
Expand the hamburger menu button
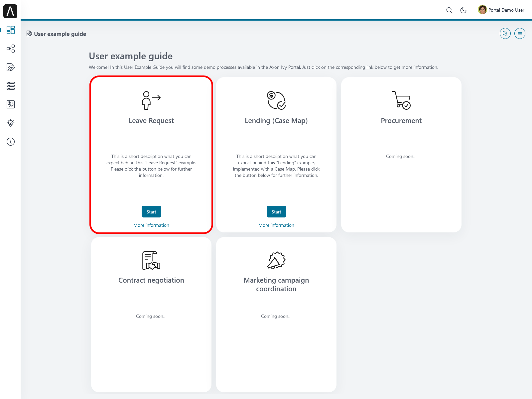tap(520, 34)
